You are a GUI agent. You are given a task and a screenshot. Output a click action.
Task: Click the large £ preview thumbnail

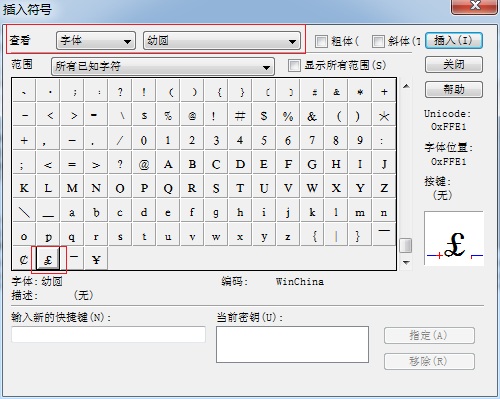454,238
